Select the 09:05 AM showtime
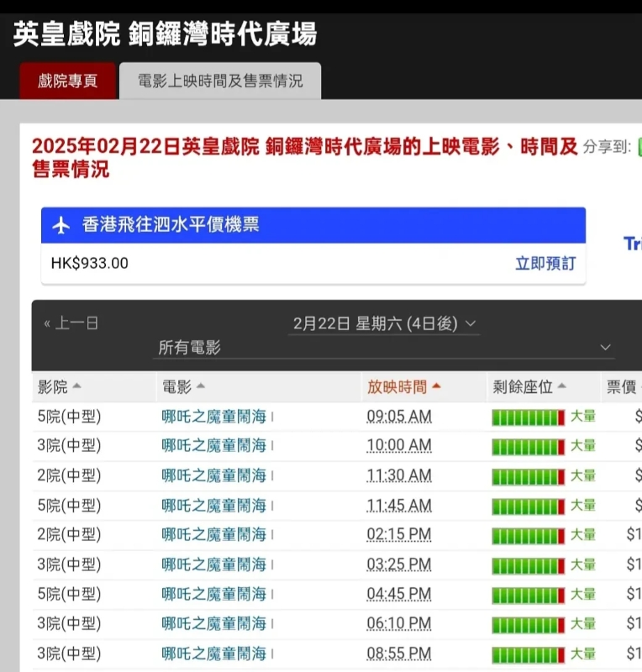This screenshot has height=672, width=642. point(399,417)
